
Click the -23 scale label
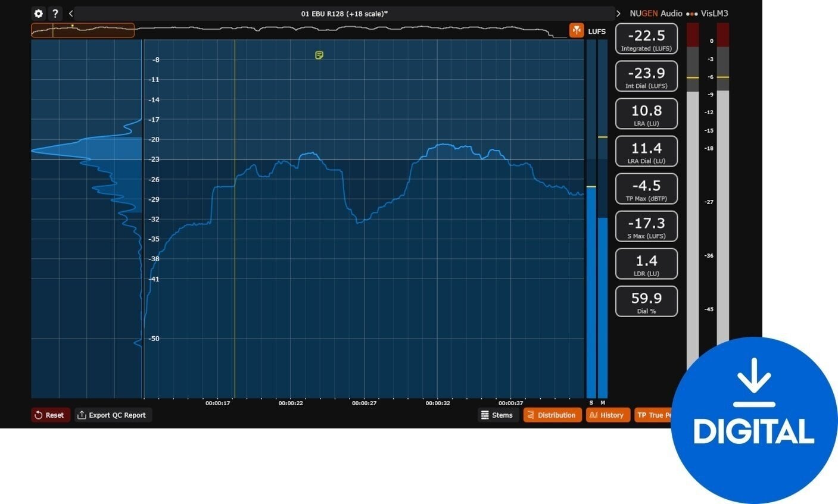point(154,159)
